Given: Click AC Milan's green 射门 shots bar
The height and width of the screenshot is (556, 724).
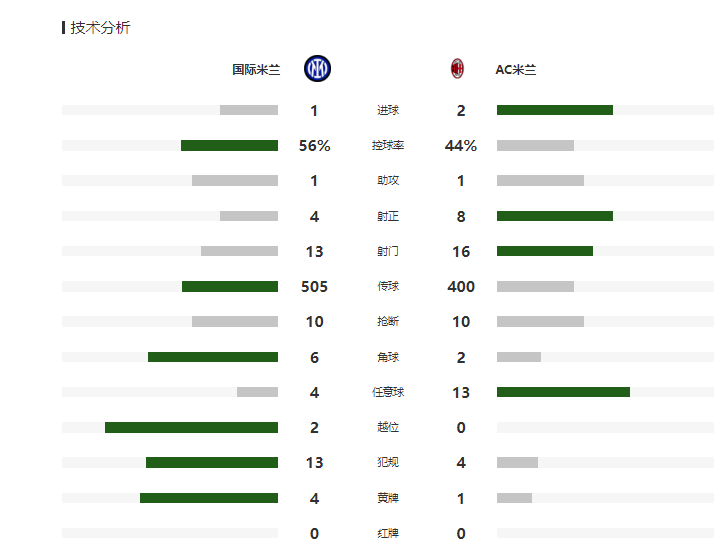Looking at the screenshot, I should [545, 251].
